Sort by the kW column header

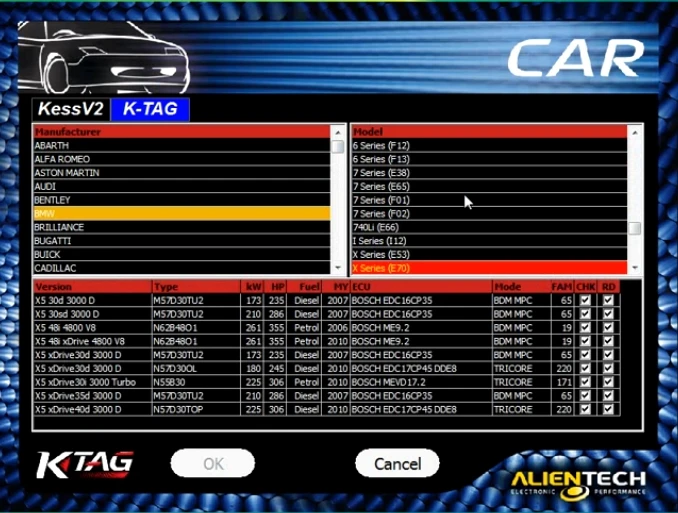(x=252, y=287)
